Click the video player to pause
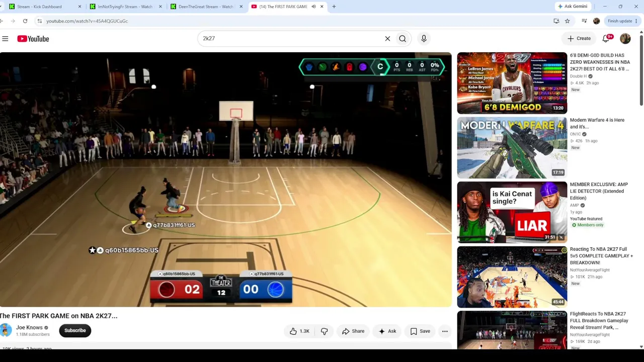This screenshot has height=362, width=644. coord(225,179)
